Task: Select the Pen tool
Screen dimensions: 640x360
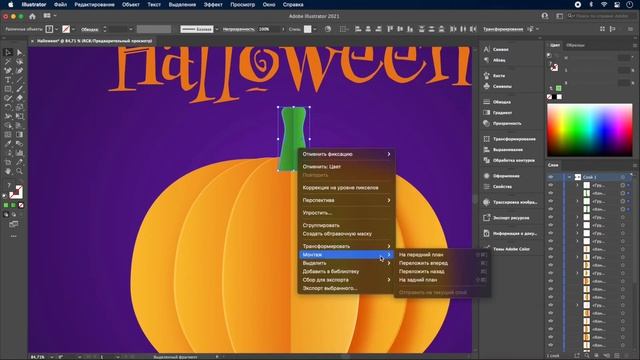Action: coord(8,71)
